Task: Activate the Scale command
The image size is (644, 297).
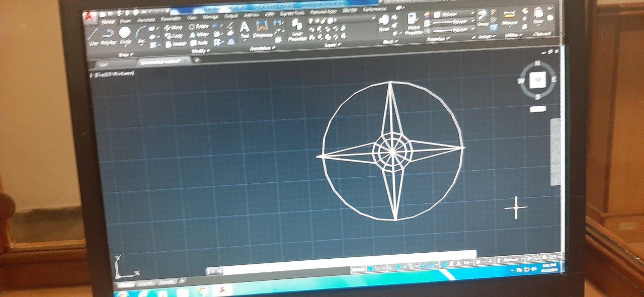Action: coord(199,43)
